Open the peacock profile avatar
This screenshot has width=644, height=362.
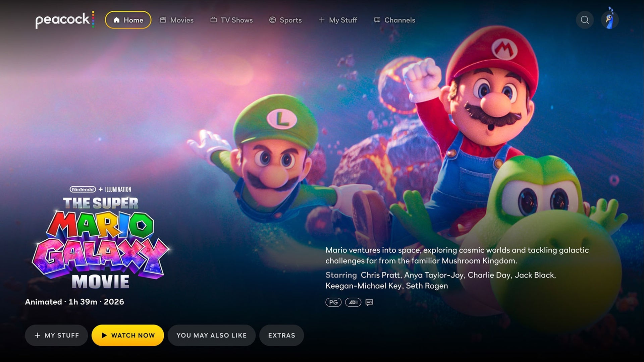pyautogui.click(x=610, y=20)
